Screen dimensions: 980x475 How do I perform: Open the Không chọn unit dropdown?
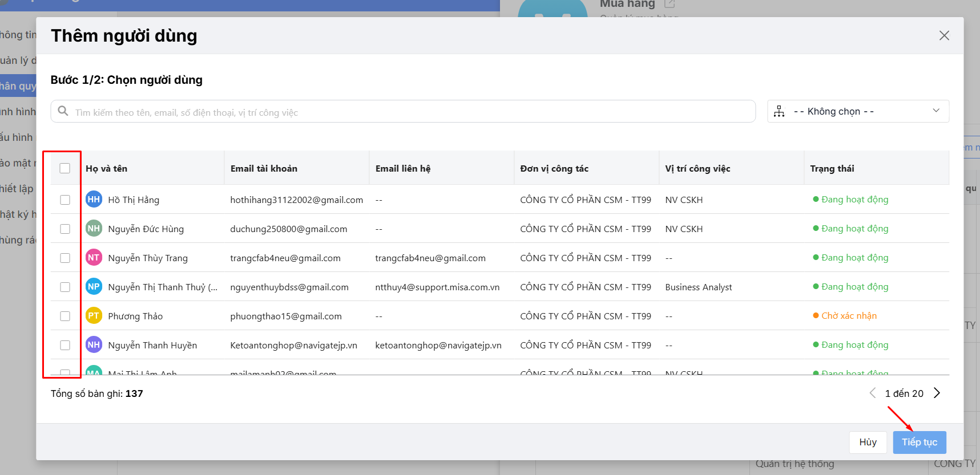(858, 111)
